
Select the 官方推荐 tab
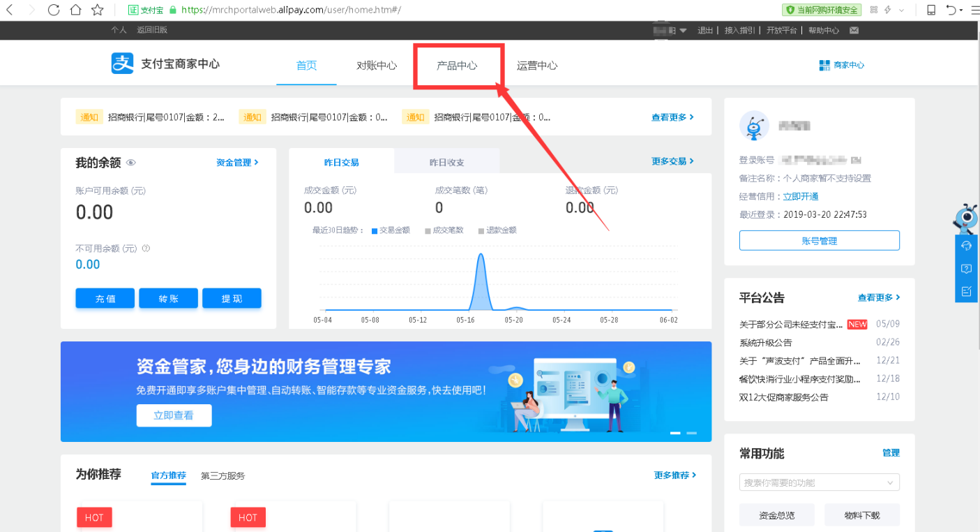(169, 475)
